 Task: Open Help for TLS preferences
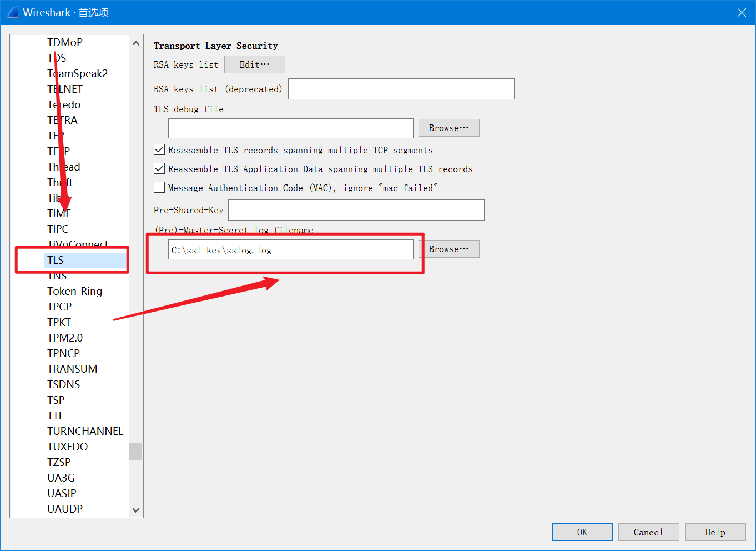click(x=715, y=532)
